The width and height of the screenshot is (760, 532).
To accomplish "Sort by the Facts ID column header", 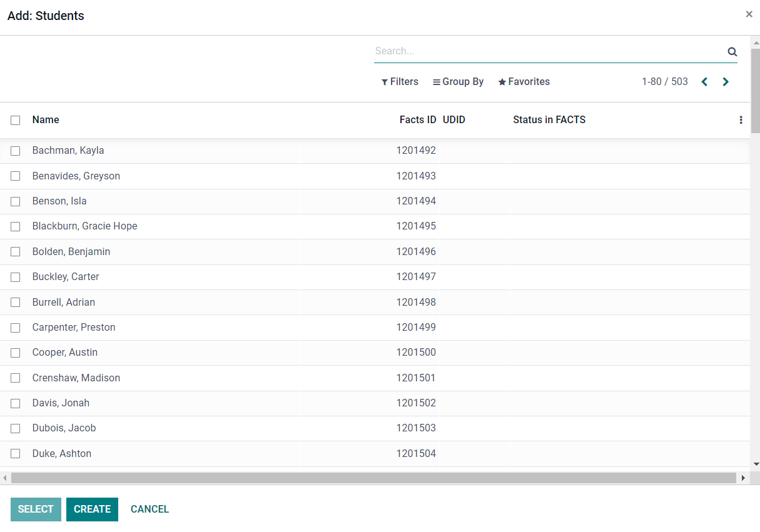I will [418, 119].
